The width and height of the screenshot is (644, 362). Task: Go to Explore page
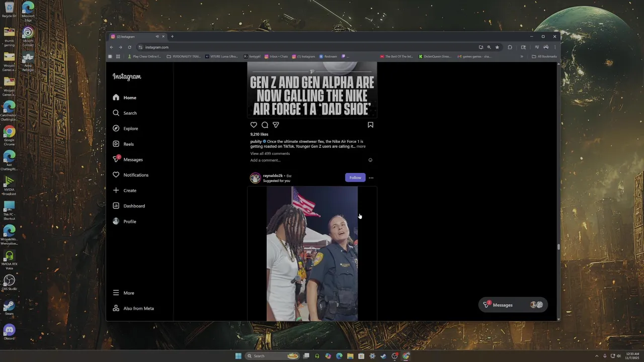point(125,129)
